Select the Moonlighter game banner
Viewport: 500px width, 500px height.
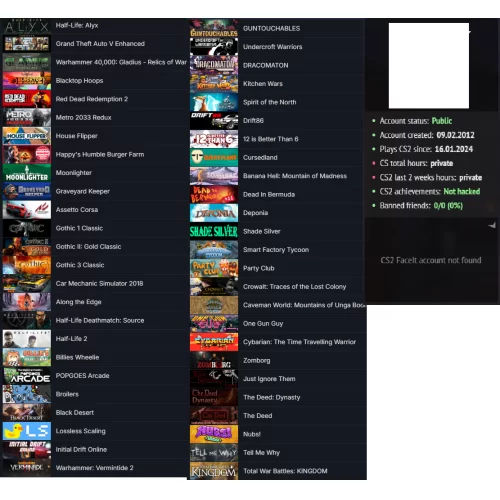pyautogui.click(x=27, y=173)
